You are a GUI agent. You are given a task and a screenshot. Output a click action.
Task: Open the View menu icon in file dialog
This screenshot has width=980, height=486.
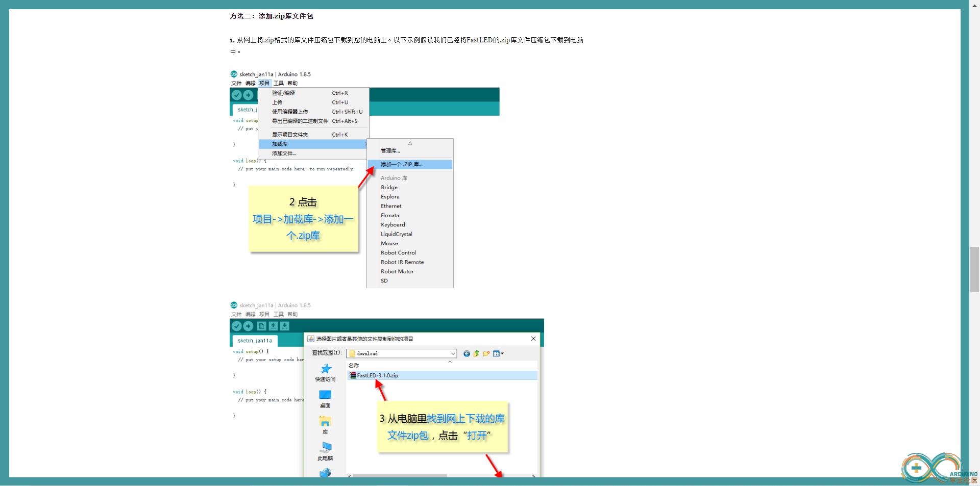(x=498, y=353)
